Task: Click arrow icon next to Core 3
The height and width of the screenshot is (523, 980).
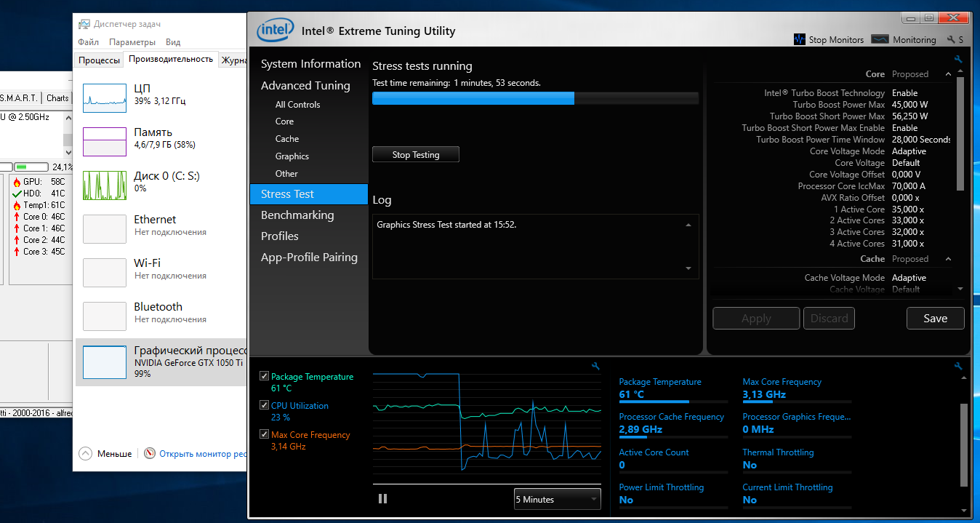Action: 17,252
